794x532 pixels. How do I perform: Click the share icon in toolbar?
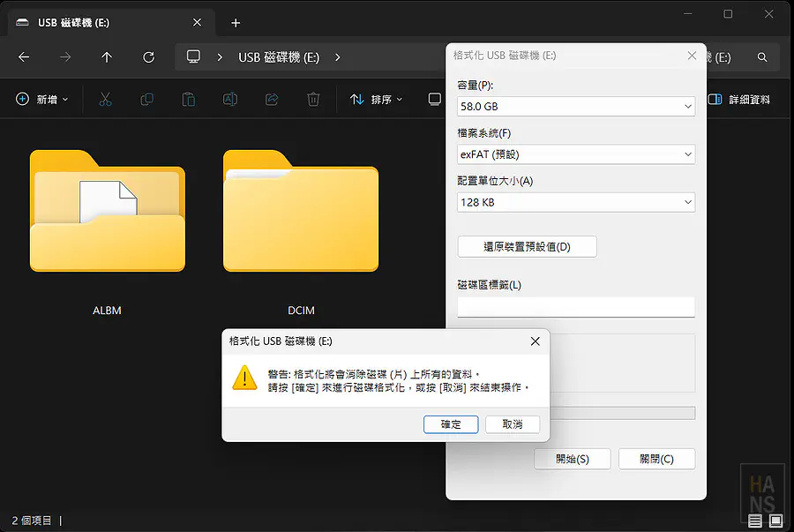tap(272, 100)
